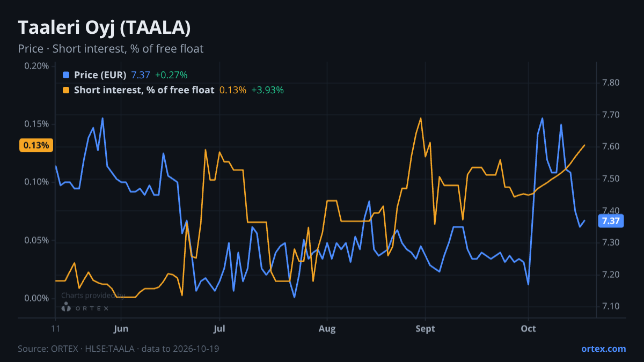Click the Price value 7.37 in the legend
This screenshot has width=644, height=362.
pyautogui.click(x=141, y=75)
